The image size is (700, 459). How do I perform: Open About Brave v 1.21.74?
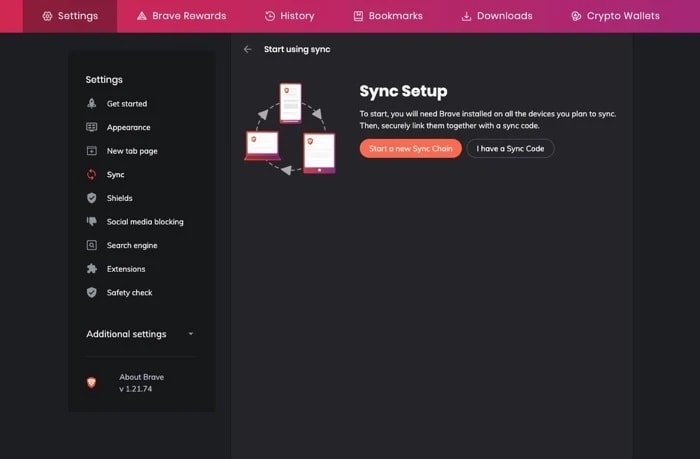coord(141,383)
